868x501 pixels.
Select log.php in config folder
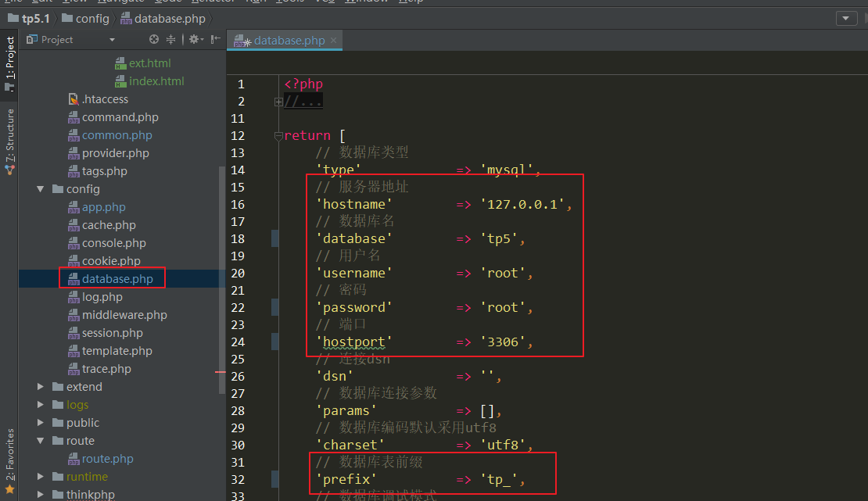point(95,297)
